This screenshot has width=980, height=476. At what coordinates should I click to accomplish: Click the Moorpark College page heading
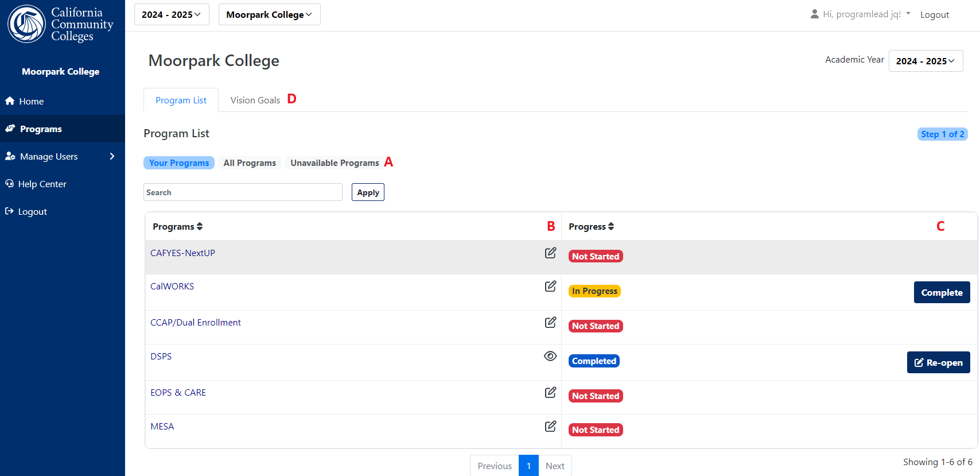tap(214, 61)
